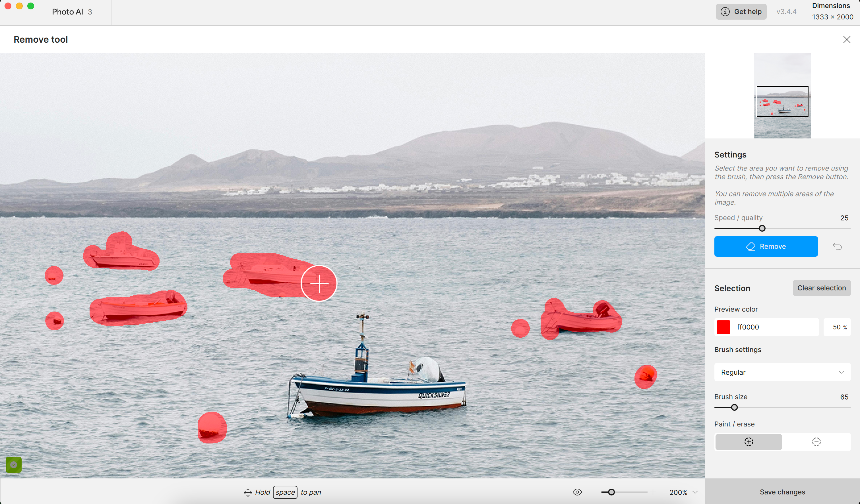The height and width of the screenshot is (504, 860).
Task: Clear the current red selection
Action: pos(822,287)
